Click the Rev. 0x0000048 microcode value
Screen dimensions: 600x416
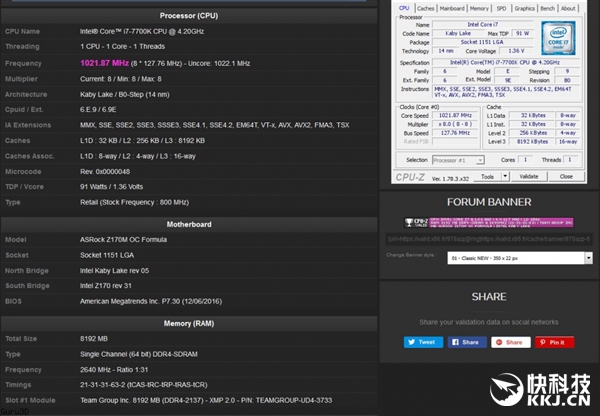coord(105,171)
